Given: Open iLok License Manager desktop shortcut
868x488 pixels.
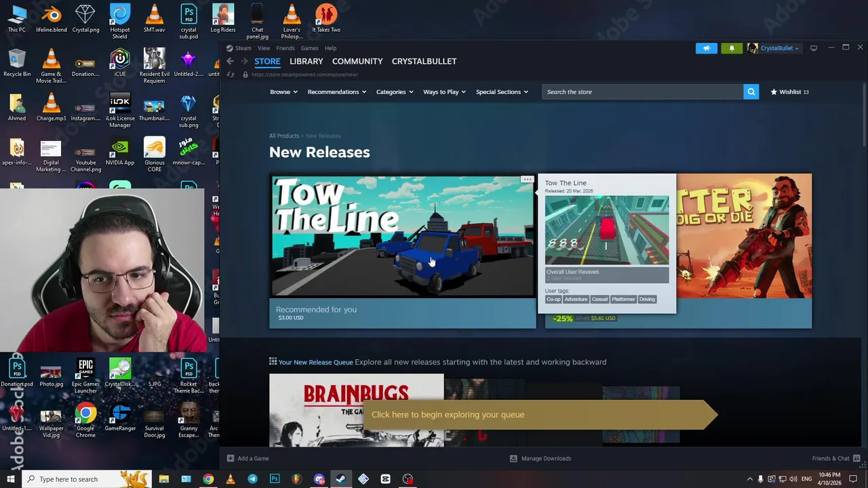Looking at the screenshot, I should point(120,111).
